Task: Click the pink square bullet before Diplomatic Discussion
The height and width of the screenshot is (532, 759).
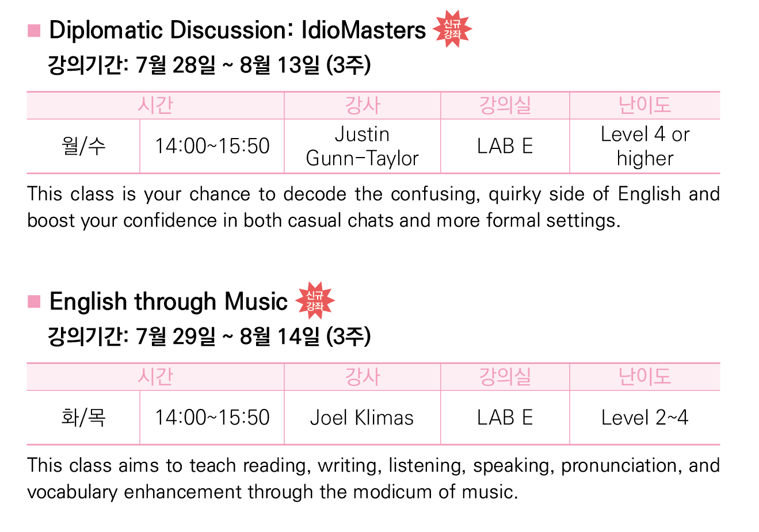Action: click(x=34, y=30)
